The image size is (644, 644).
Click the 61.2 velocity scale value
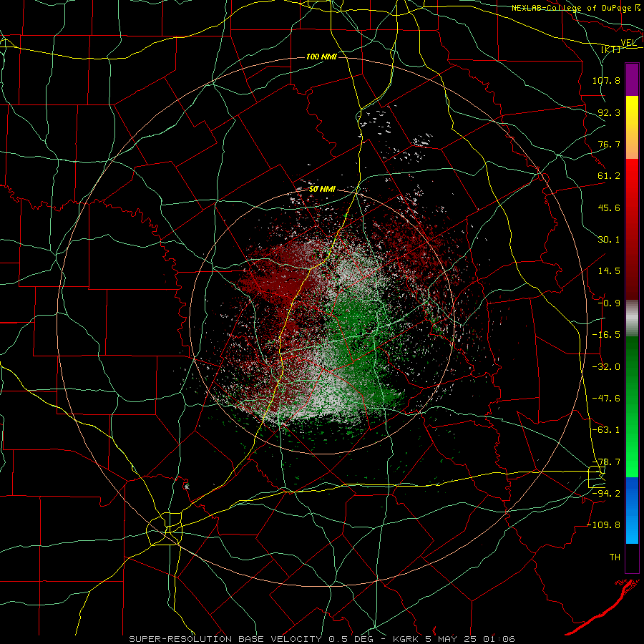coord(609,176)
